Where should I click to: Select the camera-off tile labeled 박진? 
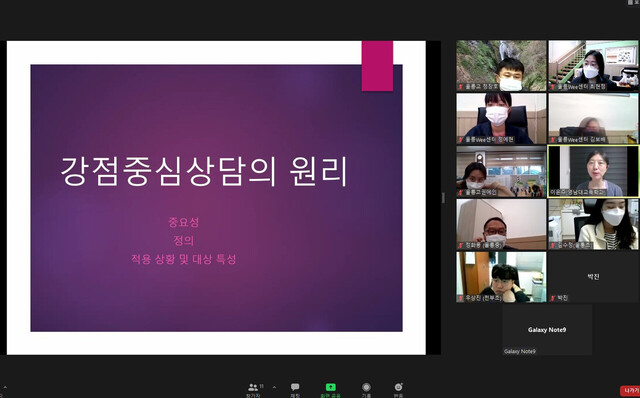coord(593,277)
